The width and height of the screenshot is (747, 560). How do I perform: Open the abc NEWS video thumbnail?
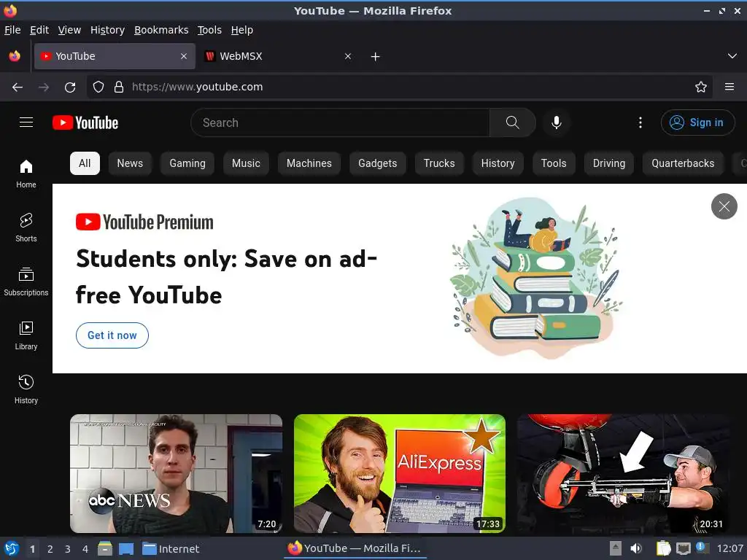point(177,473)
